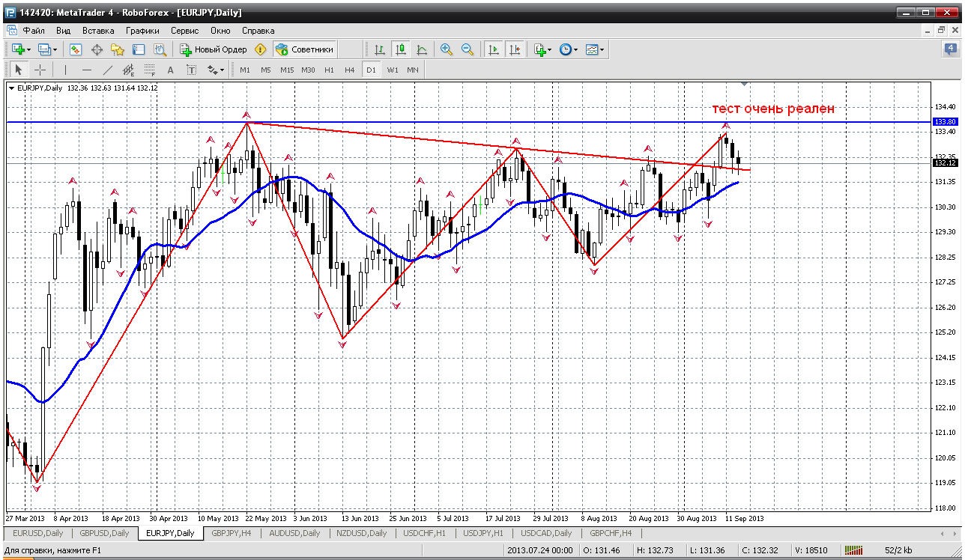Select the text label tool
This screenshot has width=965, height=560.
191,70
